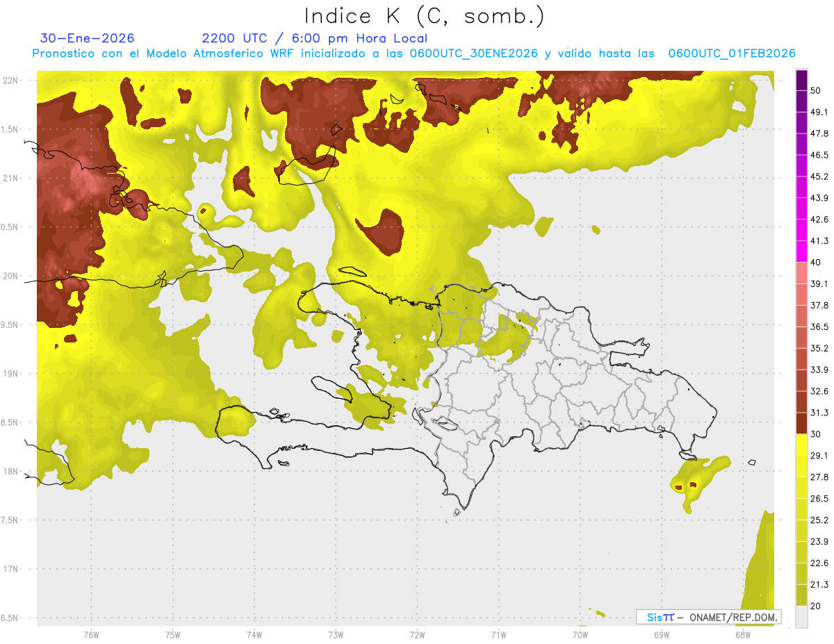Click latitude label "19N"

(10, 374)
